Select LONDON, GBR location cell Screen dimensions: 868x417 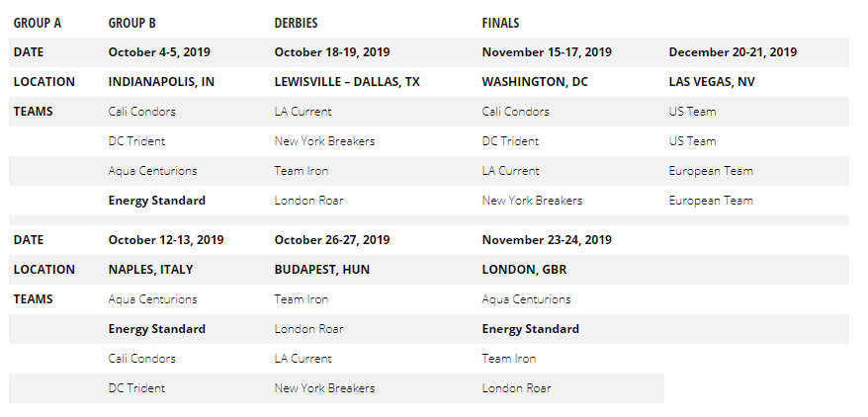tap(524, 270)
